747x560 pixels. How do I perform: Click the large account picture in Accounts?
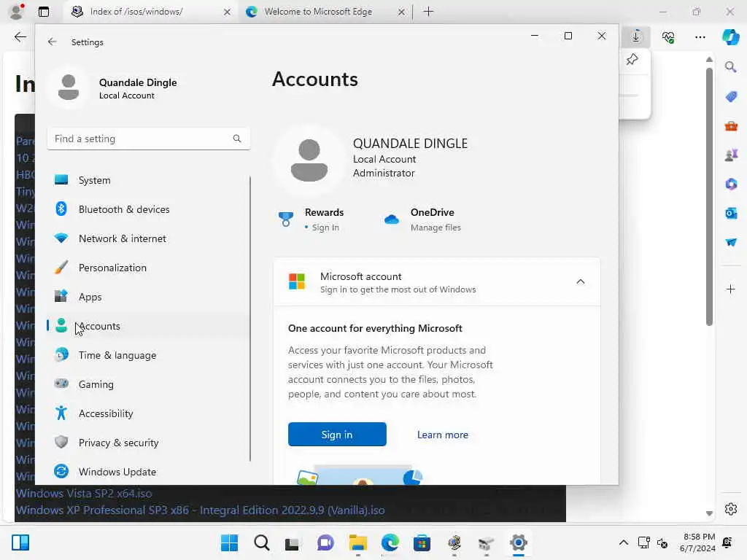click(309, 160)
